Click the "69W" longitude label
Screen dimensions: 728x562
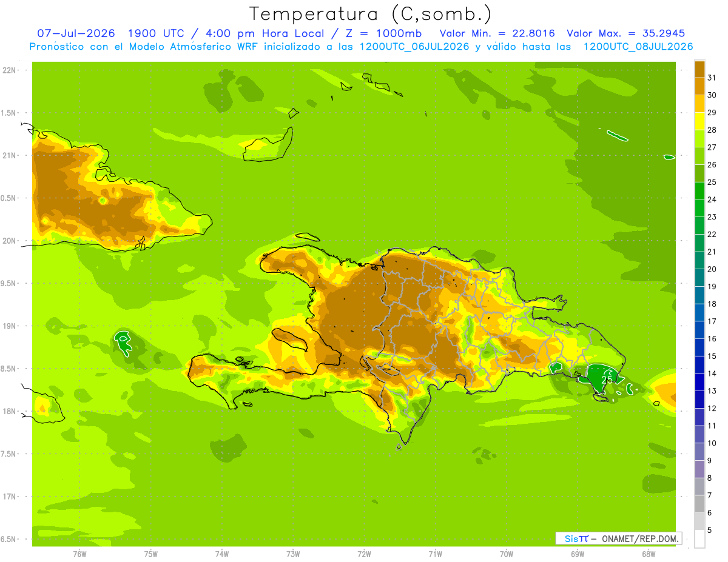tap(578, 554)
